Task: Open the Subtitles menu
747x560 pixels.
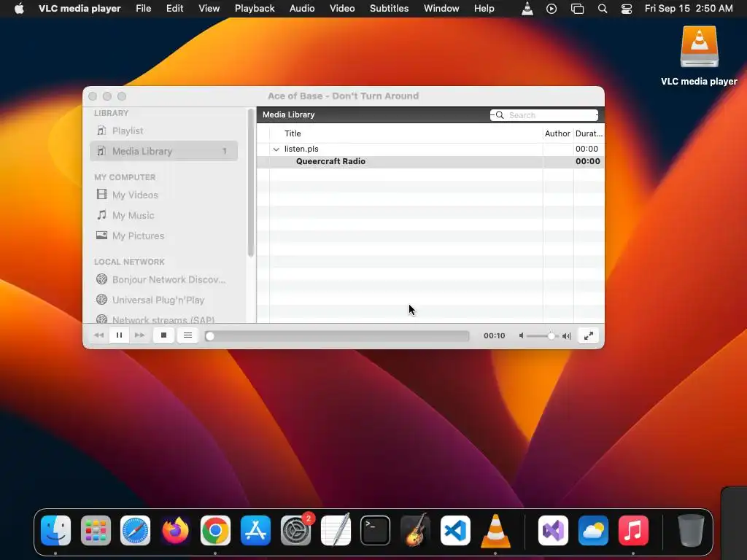Action: tap(390, 9)
